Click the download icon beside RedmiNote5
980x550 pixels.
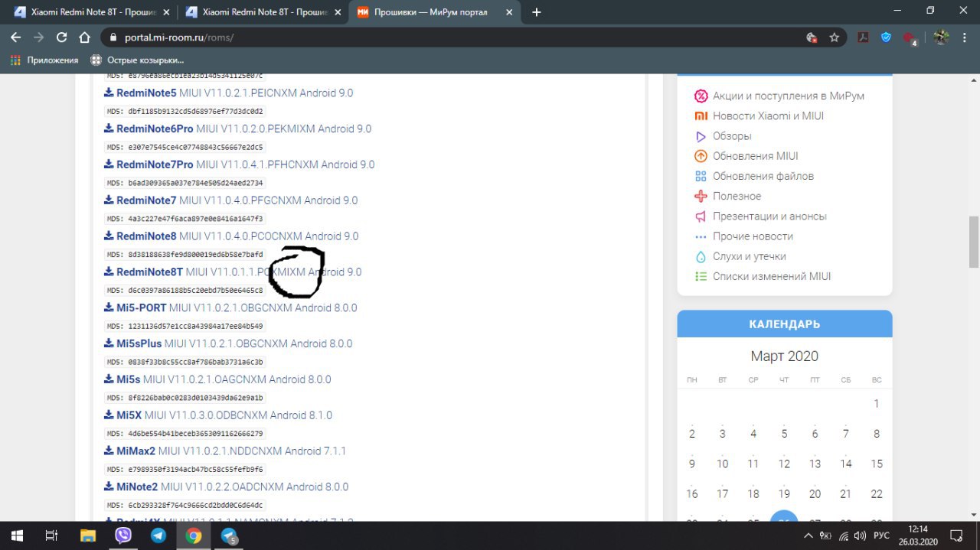tap(109, 93)
